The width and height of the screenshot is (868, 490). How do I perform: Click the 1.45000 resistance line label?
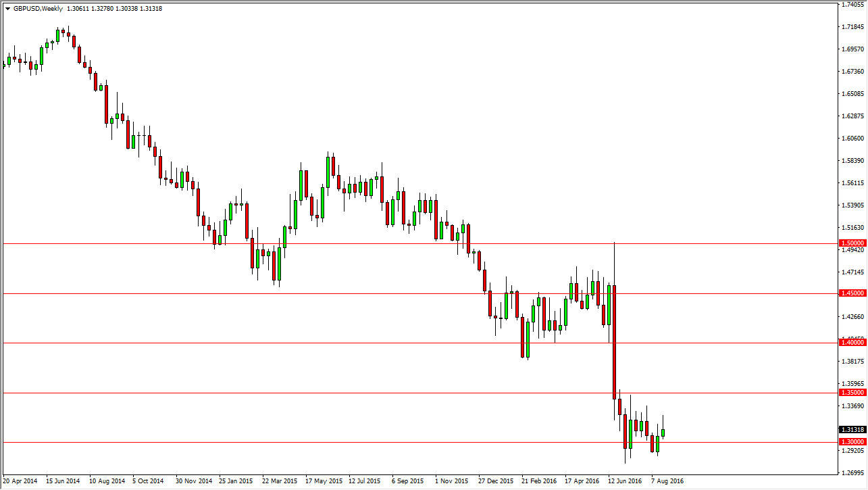click(x=852, y=293)
